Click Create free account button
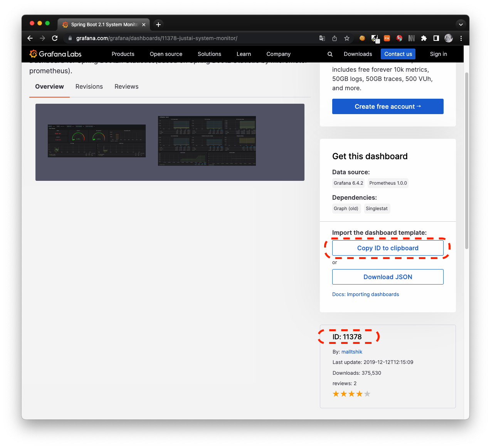 (388, 106)
